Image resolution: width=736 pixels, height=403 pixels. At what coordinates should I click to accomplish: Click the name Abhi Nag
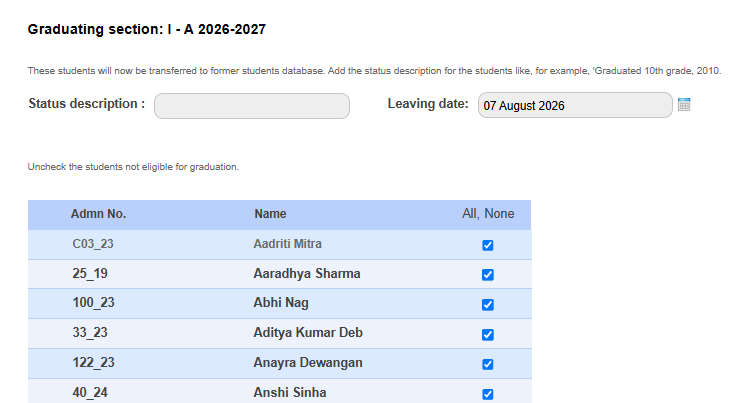(x=281, y=303)
